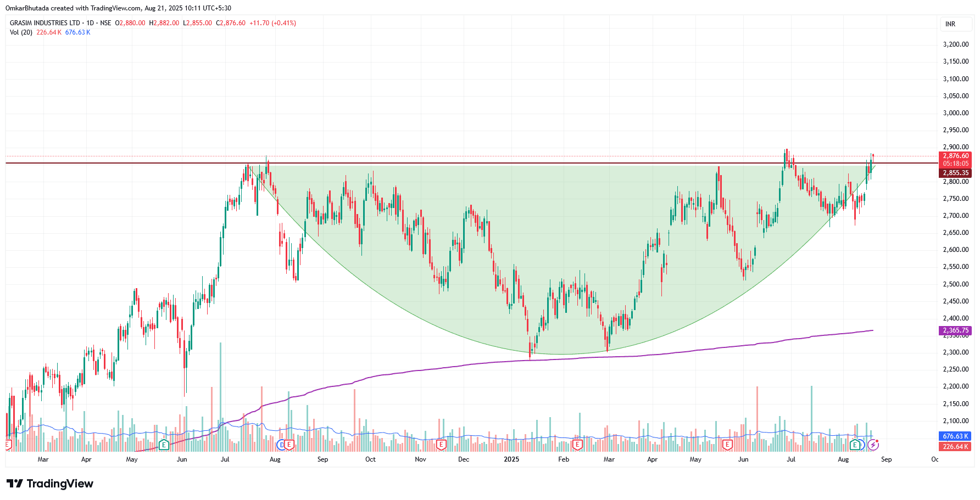Click the 3,200.00 price axis label
980x500 pixels.
tap(956, 44)
